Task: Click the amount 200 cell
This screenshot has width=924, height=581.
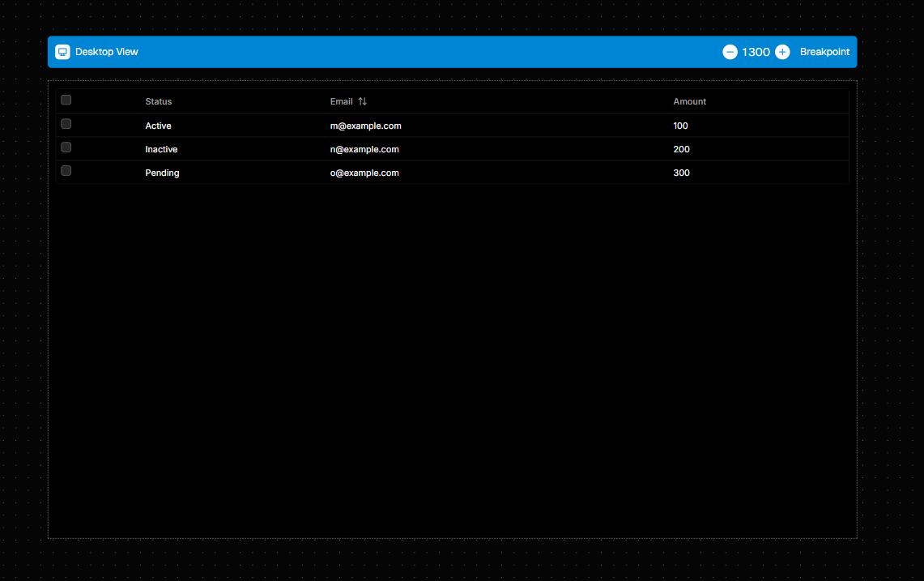Action: pos(681,149)
